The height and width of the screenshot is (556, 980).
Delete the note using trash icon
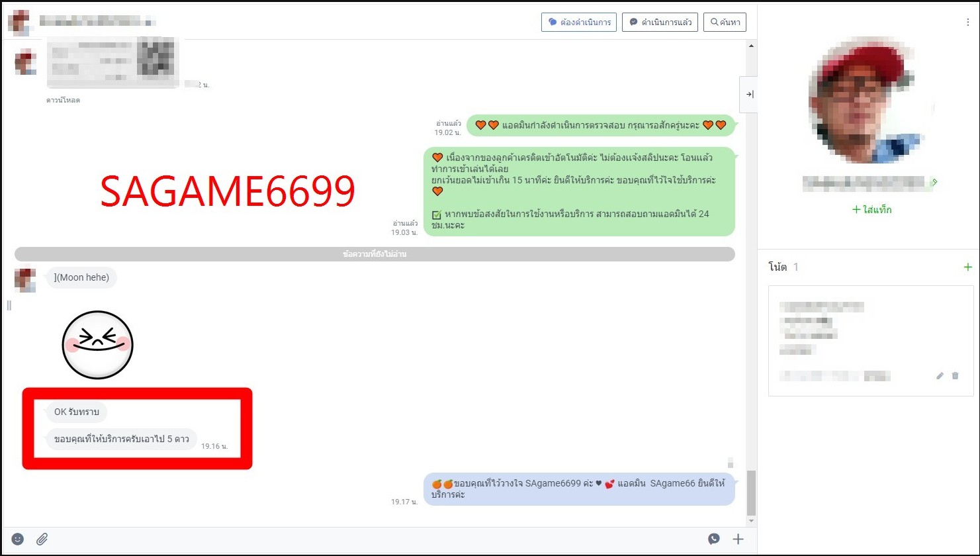coord(955,376)
